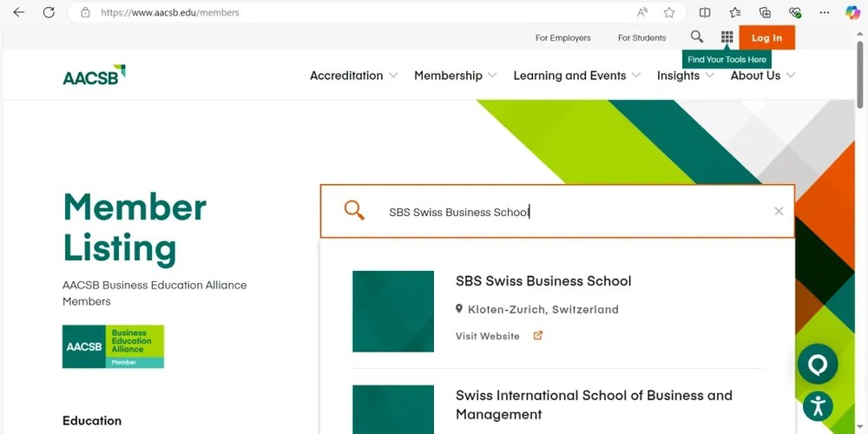Open the Browser essentials heart icon
868x434 pixels.
(795, 12)
